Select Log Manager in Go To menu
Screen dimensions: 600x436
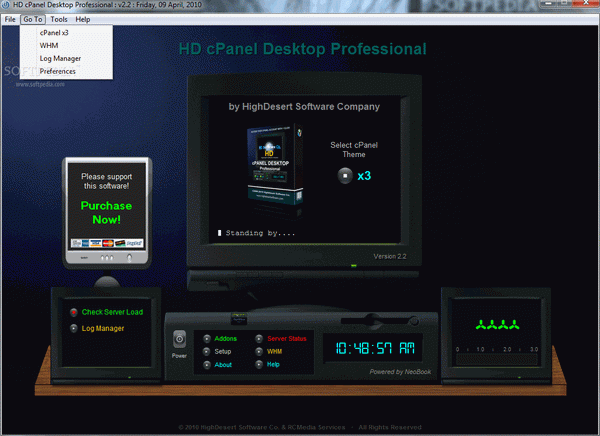point(66,59)
